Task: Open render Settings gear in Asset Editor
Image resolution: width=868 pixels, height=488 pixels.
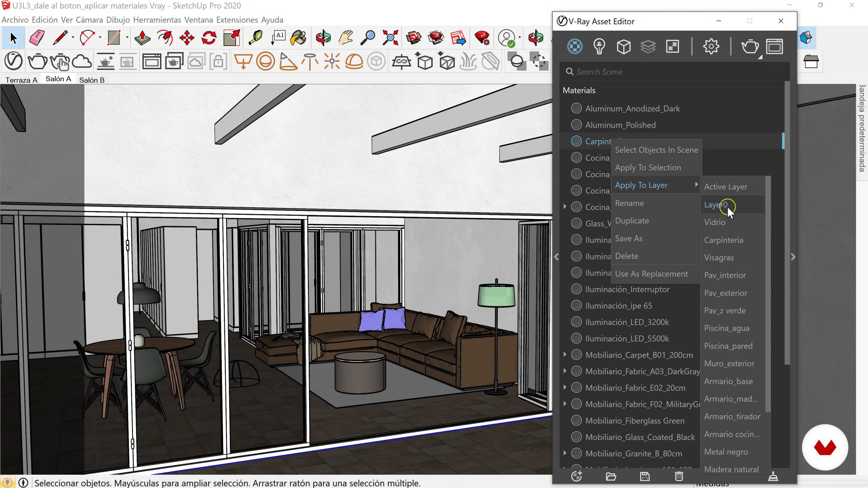Action: point(711,46)
